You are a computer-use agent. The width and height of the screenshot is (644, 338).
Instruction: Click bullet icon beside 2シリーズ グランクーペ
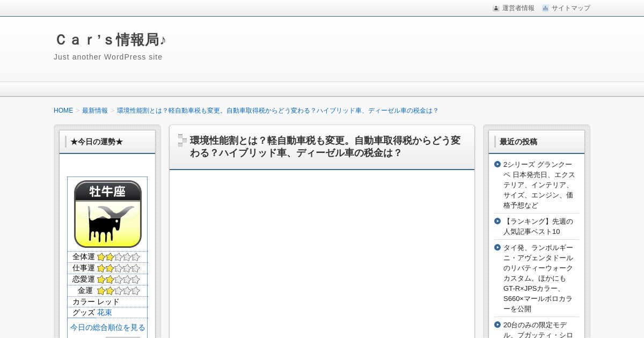click(x=497, y=164)
